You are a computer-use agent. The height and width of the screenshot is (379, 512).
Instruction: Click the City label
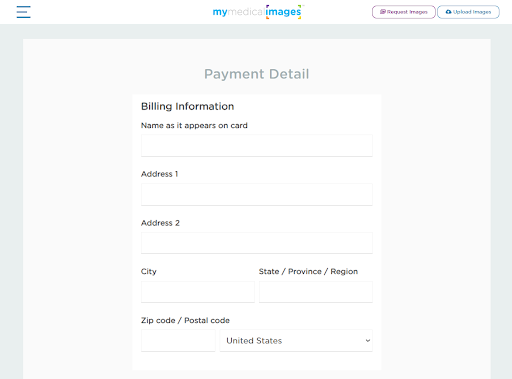[149, 272]
